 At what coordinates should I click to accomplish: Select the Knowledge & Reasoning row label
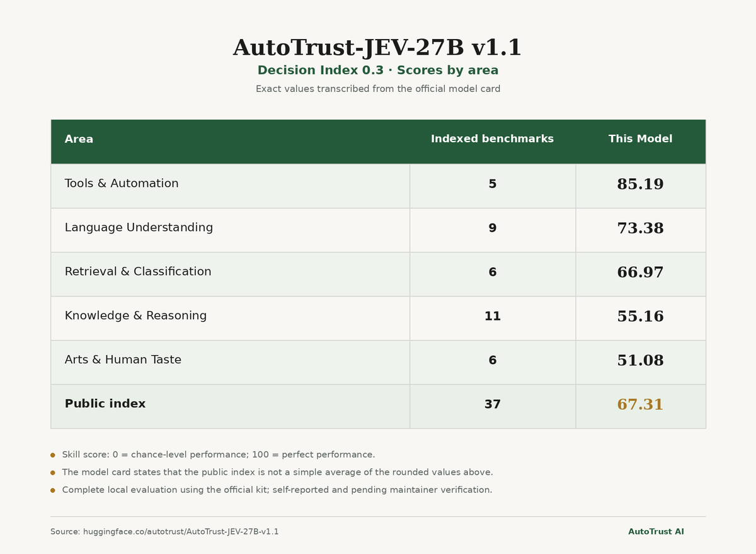pos(135,315)
